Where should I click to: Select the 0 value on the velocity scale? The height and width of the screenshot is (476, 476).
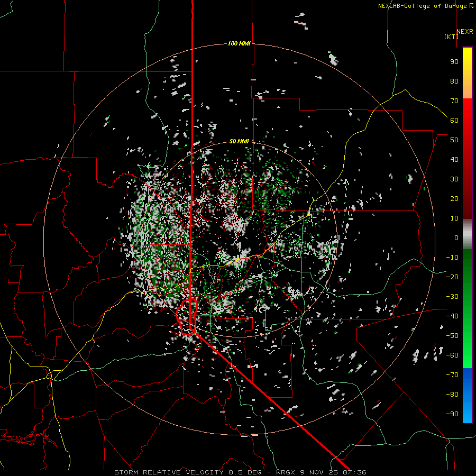tap(456, 238)
